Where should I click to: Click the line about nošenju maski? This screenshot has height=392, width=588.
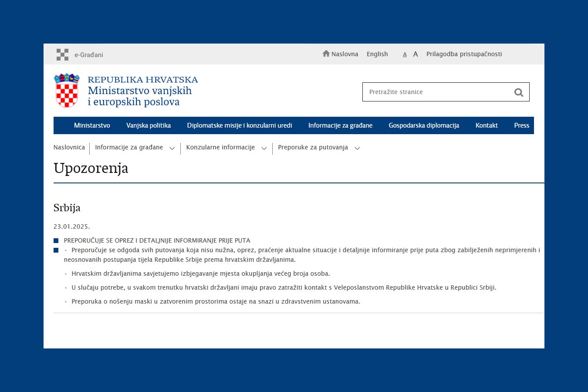tap(216, 301)
